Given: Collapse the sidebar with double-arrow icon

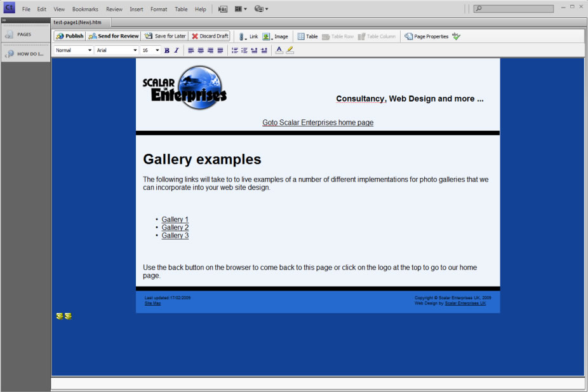Looking at the screenshot, I should click(x=4, y=20).
